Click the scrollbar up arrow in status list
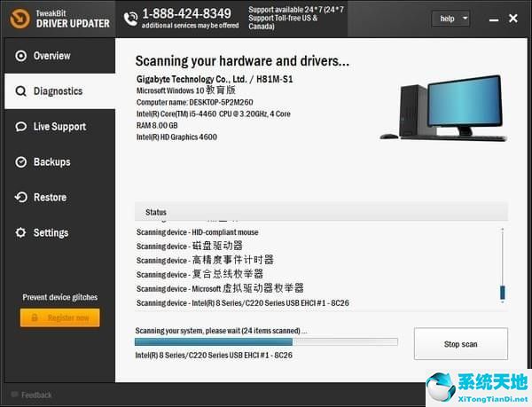The image size is (532, 407). [x=503, y=230]
